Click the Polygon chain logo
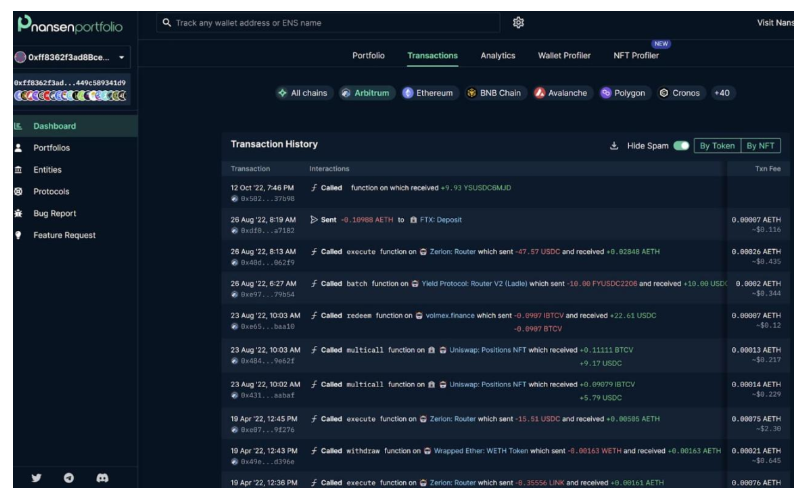Image resolution: width=812 pixels, height=491 pixels. point(605,93)
